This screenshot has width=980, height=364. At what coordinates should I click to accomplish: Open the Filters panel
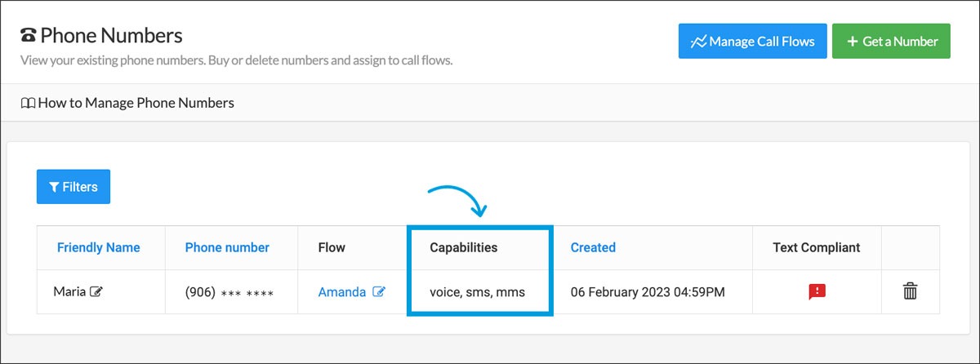pyautogui.click(x=73, y=187)
